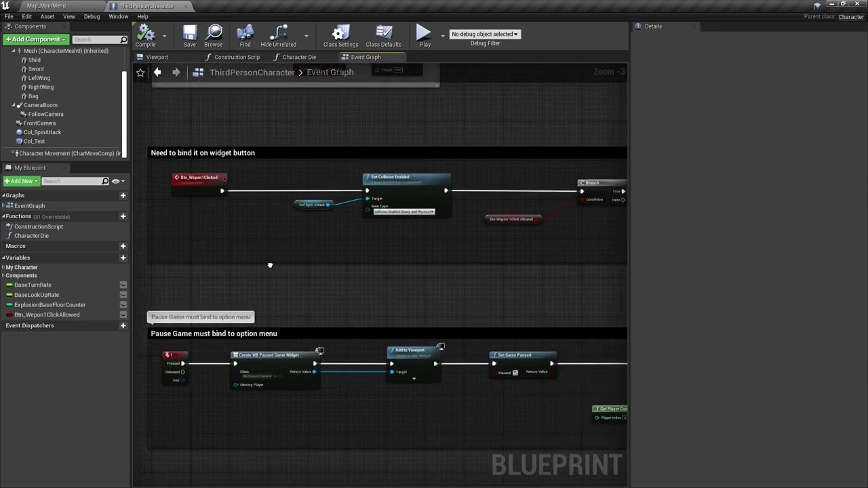
Task: Open the Debug menu
Action: (x=92, y=16)
